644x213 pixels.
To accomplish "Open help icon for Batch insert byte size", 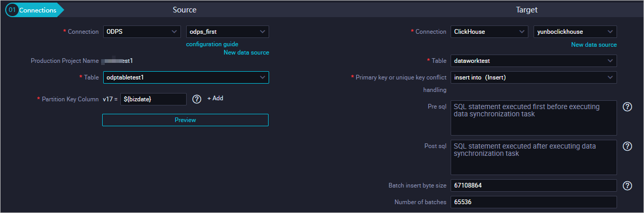I will pos(627,185).
